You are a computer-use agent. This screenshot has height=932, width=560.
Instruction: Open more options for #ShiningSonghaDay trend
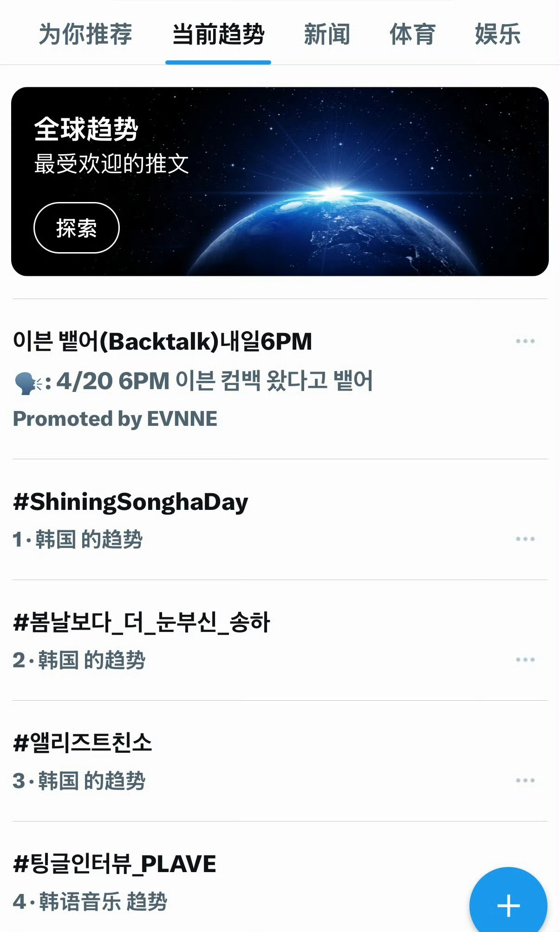(525, 539)
